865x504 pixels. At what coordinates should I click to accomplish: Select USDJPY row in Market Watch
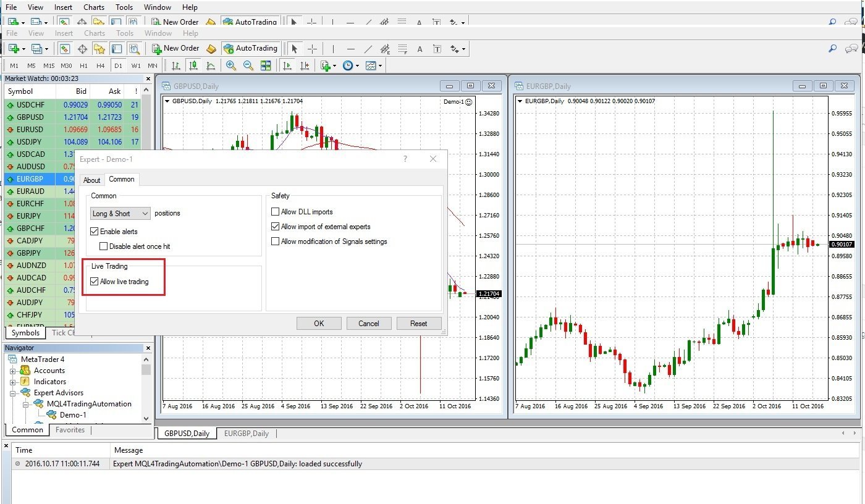pyautogui.click(x=72, y=141)
